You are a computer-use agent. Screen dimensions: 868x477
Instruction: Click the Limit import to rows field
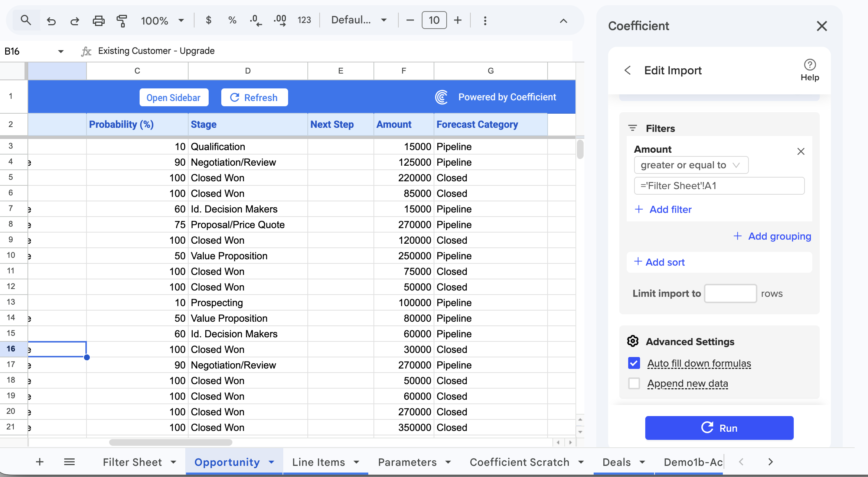[730, 293]
